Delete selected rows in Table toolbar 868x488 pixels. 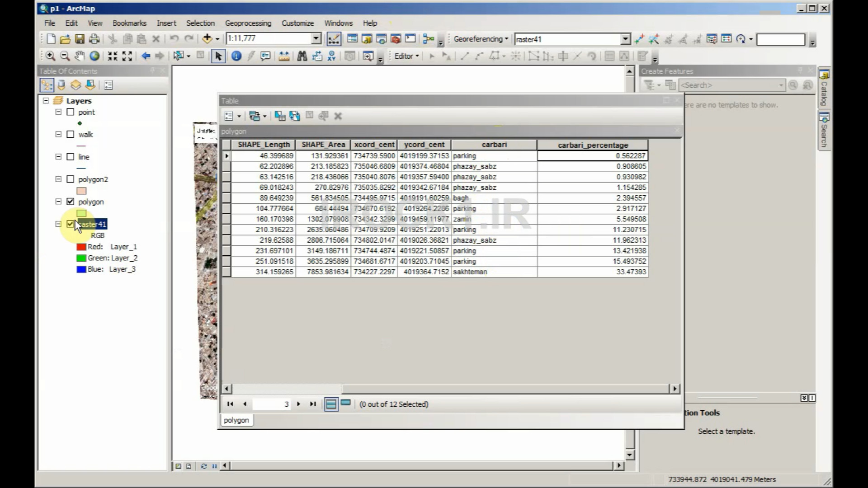[338, 116]
